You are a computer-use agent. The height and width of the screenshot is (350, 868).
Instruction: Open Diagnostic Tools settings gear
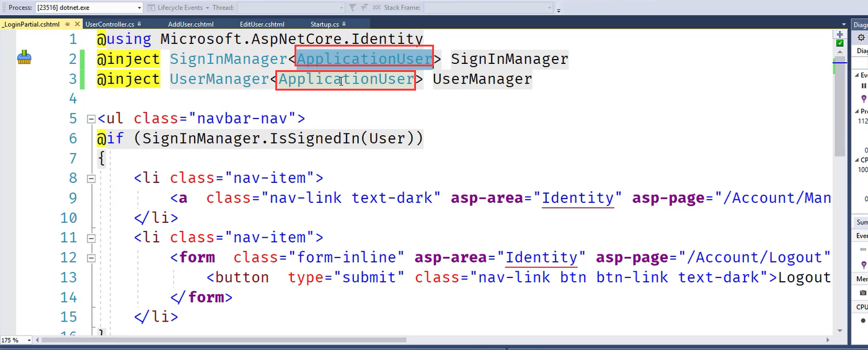(x=861, y=38)
